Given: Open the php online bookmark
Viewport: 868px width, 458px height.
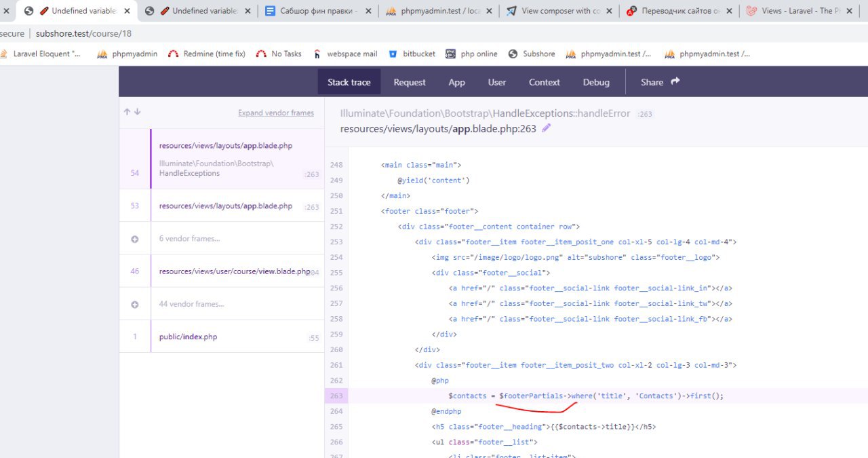Looking at the screenshot, I should 471,54.
